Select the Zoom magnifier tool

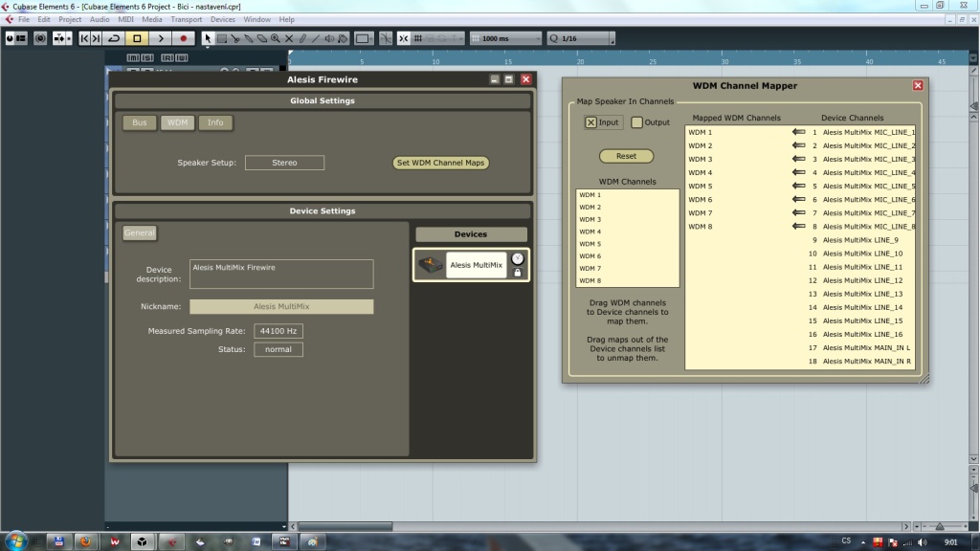pos(276,38)
